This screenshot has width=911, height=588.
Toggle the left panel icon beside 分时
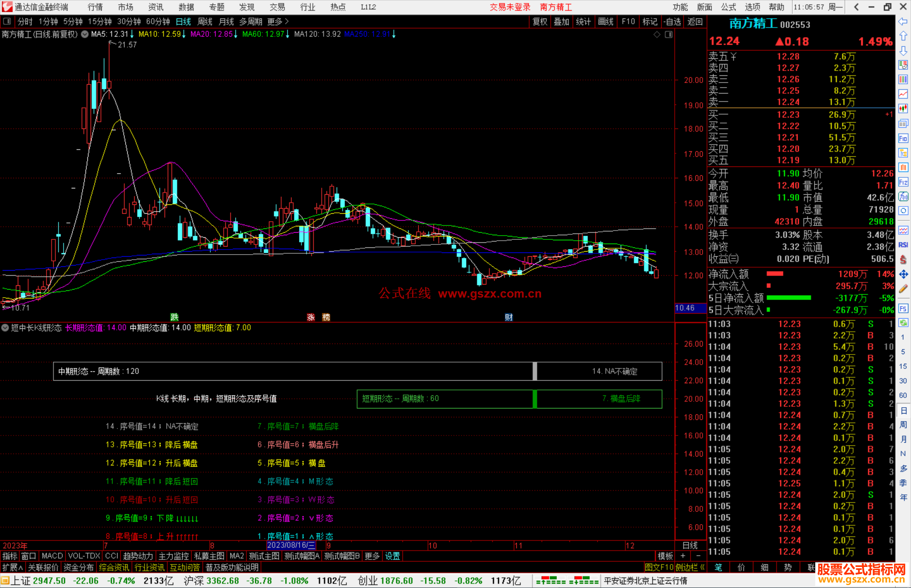[7, 21]
